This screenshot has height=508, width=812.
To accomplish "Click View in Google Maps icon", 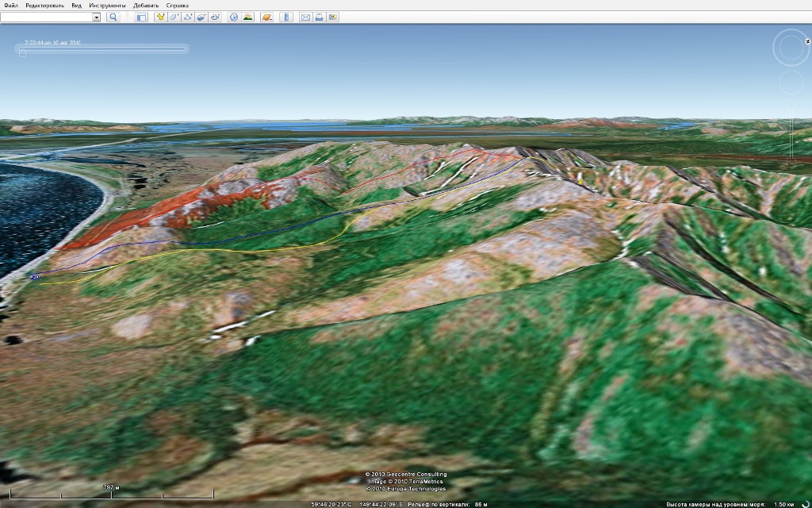I will (333, 17).
